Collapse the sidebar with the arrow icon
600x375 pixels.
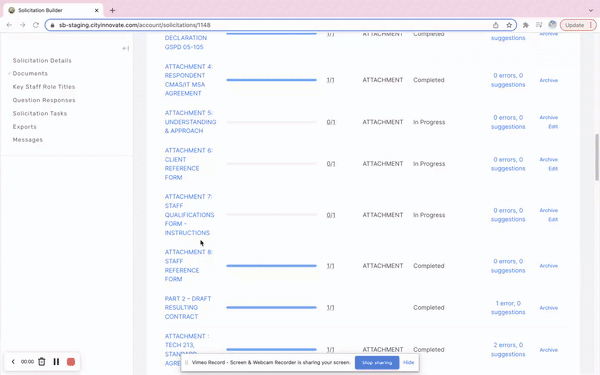click(126, 48)
